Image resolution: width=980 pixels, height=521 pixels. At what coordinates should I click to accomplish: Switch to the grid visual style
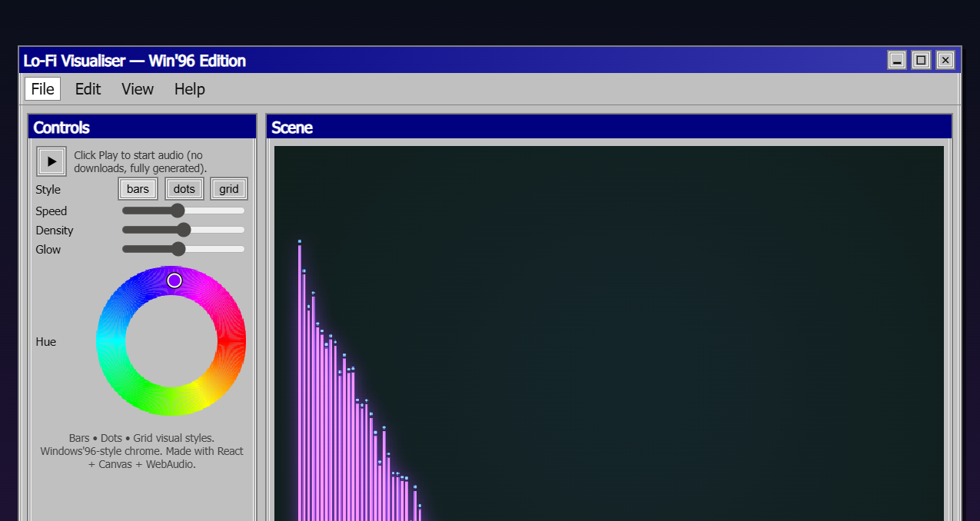[229, 189]
